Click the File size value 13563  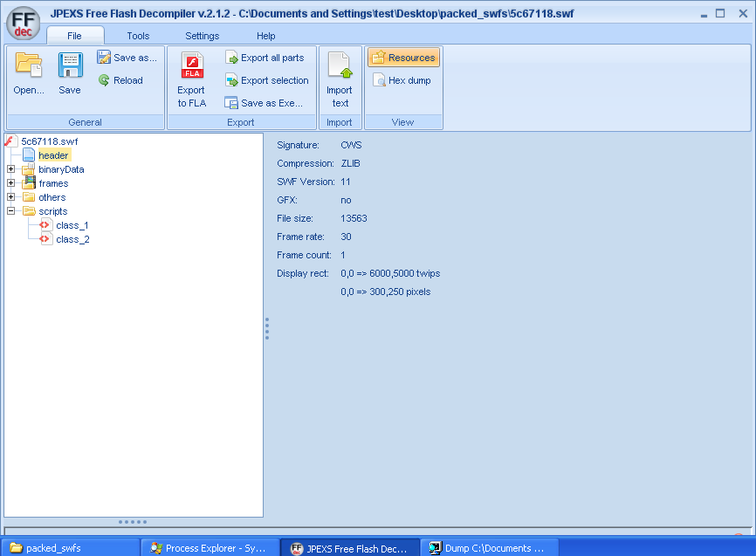click(354, 218)
